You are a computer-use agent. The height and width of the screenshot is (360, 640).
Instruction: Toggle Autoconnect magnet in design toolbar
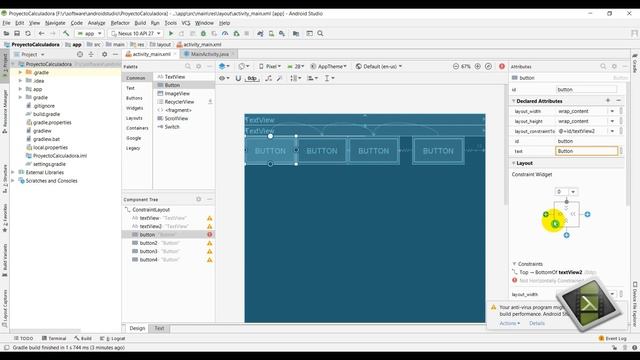238,78
